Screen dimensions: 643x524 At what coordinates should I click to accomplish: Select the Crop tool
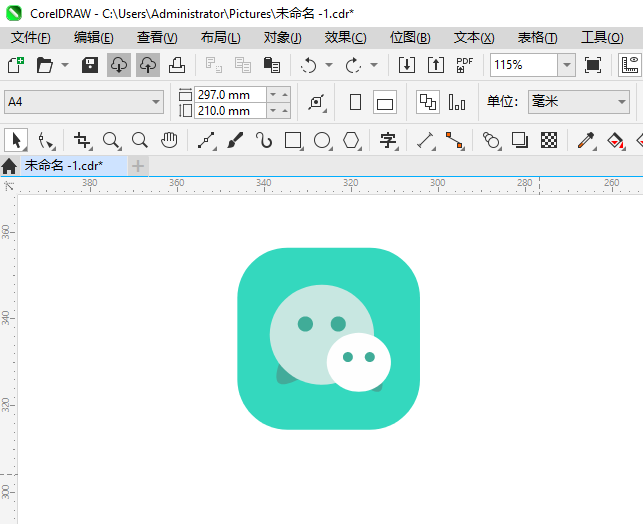pyautogui.click(x=82, y=140)
